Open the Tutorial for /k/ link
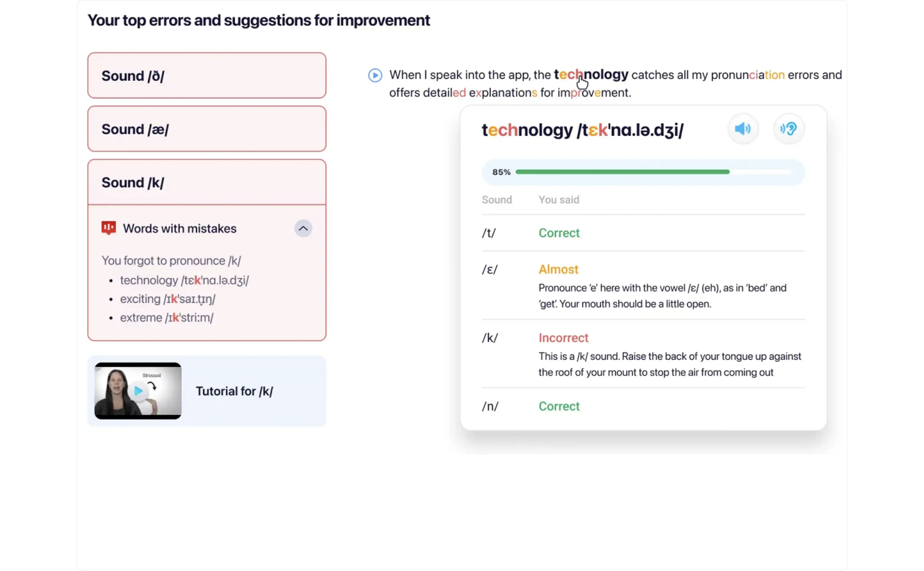Viewport: 924px width, 571px height. coord(234,391)
